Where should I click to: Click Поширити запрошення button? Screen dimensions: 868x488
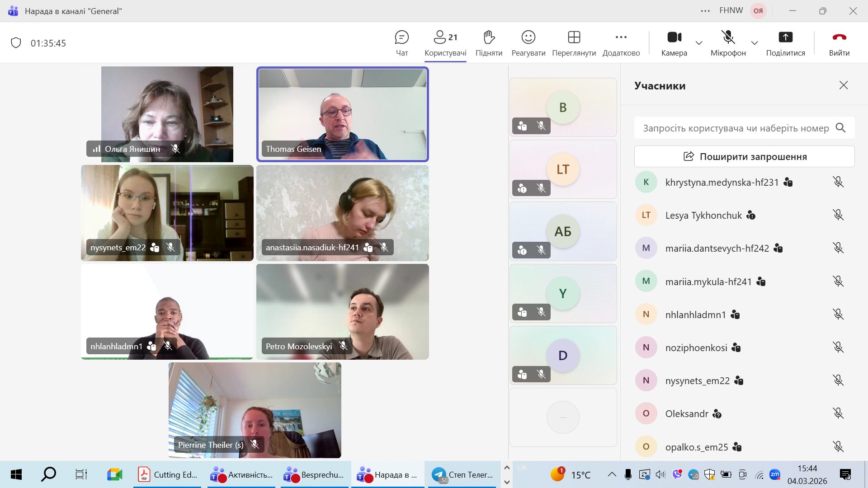click(x=744, y=156)
